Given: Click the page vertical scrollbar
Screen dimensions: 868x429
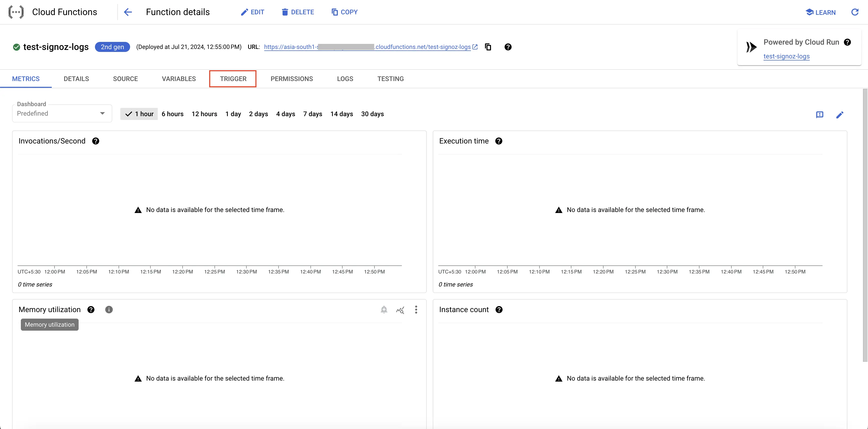Looking at the screenshot, I should [865, 226].
